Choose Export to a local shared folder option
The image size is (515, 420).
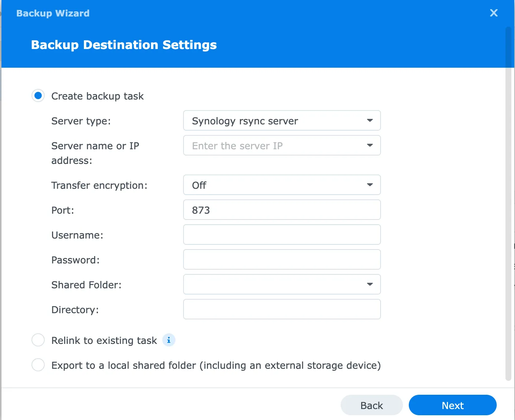pos(38,365)
